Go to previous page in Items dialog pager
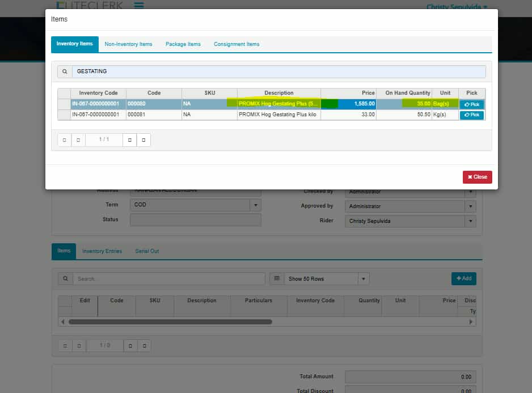This screenshot has height=393, width=532. 79,140
